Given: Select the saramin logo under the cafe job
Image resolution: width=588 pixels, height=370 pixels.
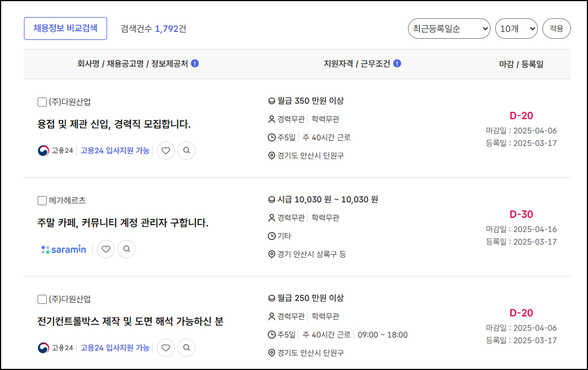Looking at the screenshot, I should pyautogui.click(x=63, y=249).
